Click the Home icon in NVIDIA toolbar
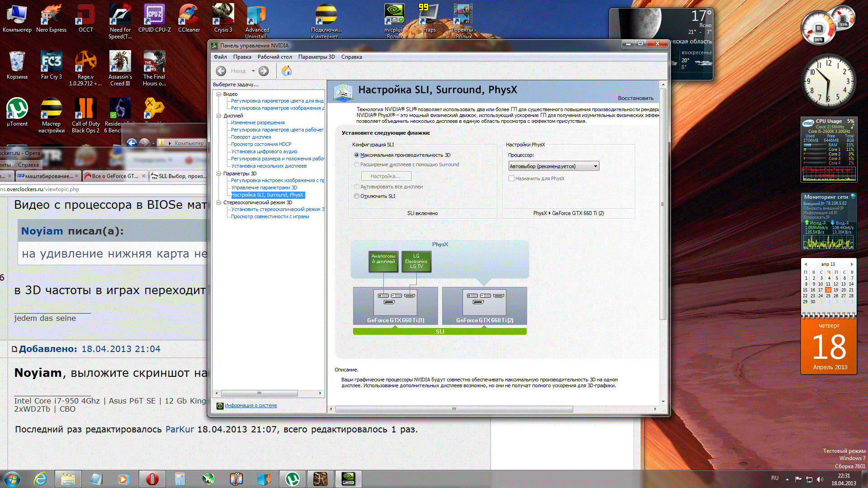Image resolution: width=868 pixels, height=488 pixels. pyautogui.click(x=287, y=71)
